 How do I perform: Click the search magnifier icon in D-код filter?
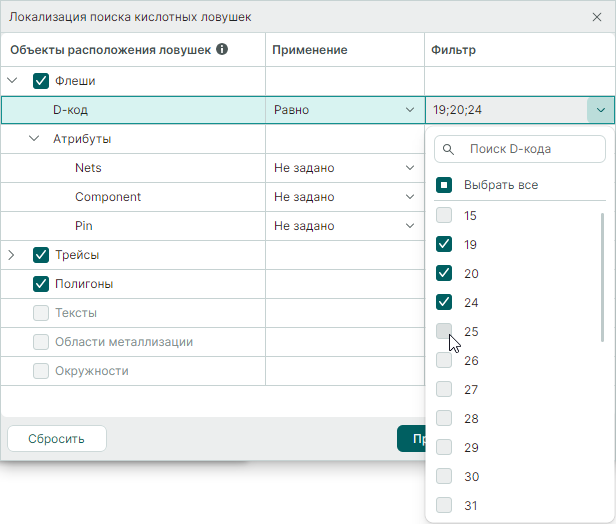click(x=448, y=149)
